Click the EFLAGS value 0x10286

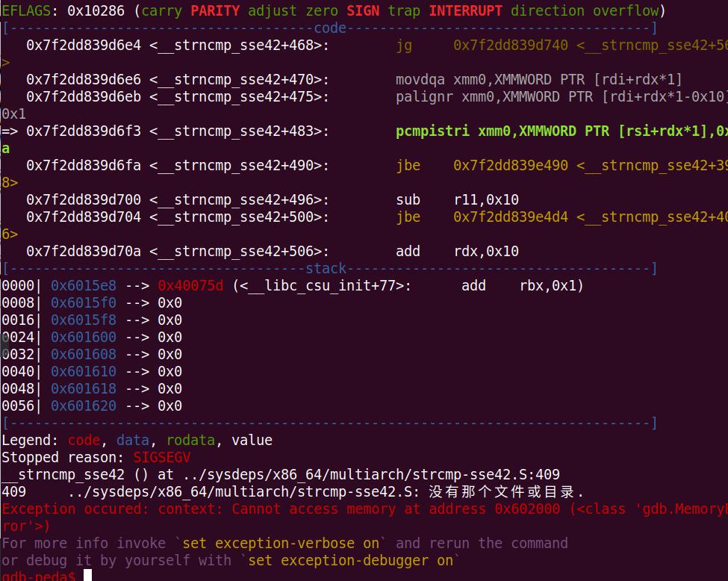tap(96, 10)
